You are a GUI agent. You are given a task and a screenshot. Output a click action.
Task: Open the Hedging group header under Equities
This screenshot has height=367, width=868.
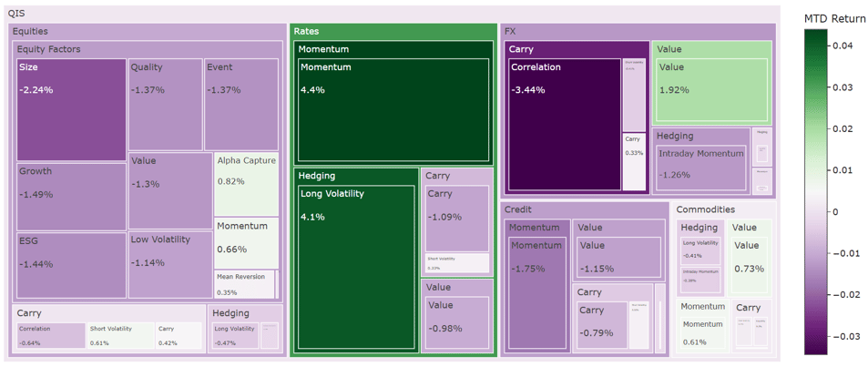coord(246,312)
